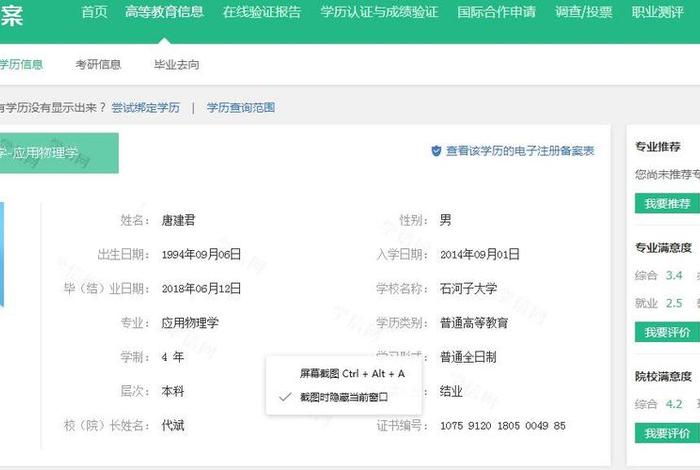Click birth date 1994年09月06日
The height and width of the screenshot is (470, 700).
[201, 254]
